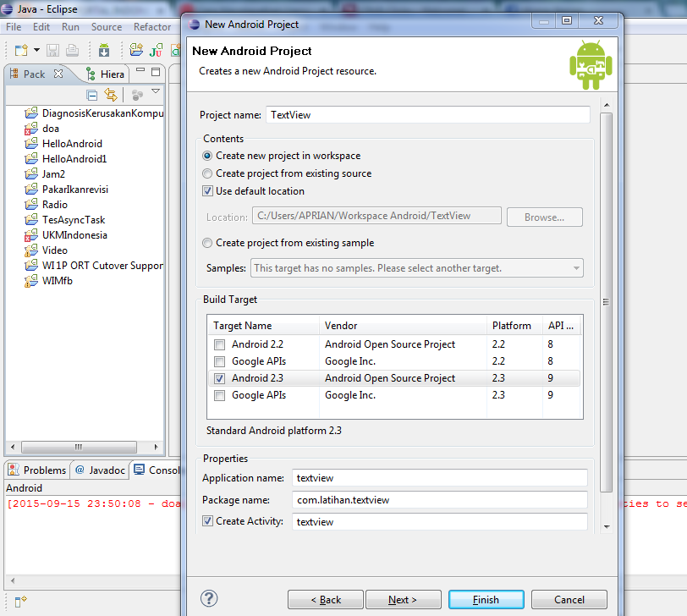Select the HelloAndroid1 project
The height and width of the screenshot is (616, 687).
click(x=66, y=158)
